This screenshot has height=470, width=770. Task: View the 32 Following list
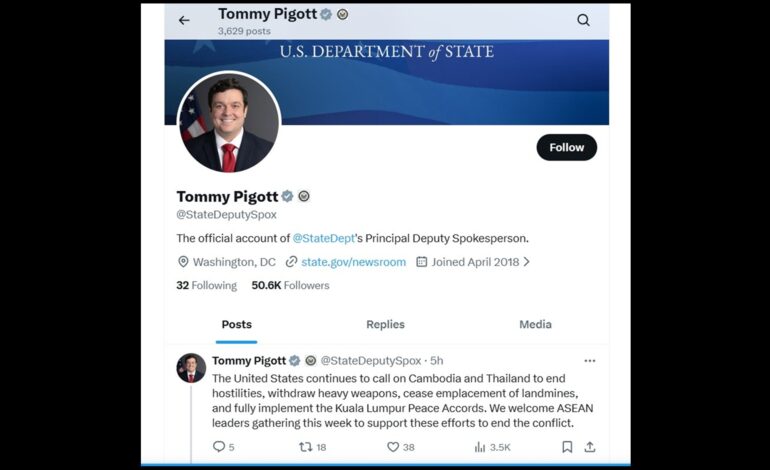pos(206,285)
